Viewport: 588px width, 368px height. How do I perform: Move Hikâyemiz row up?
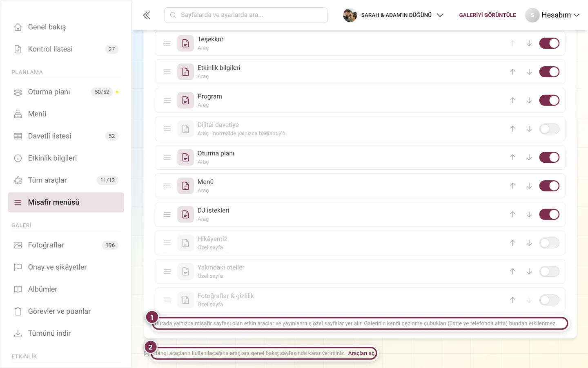[x=512, y=243]
